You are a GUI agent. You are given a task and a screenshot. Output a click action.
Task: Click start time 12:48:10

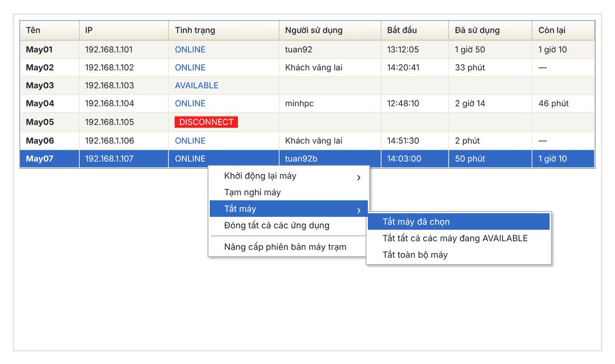(403, 104)
